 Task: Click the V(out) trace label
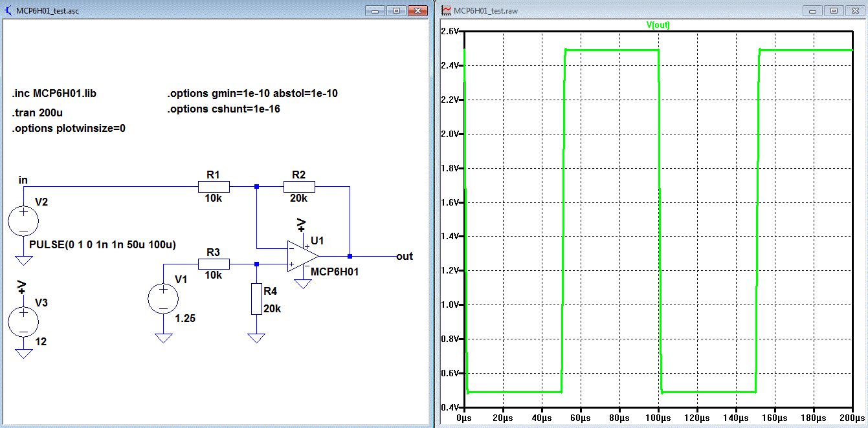pyautogui.click(x=658, y=25)
